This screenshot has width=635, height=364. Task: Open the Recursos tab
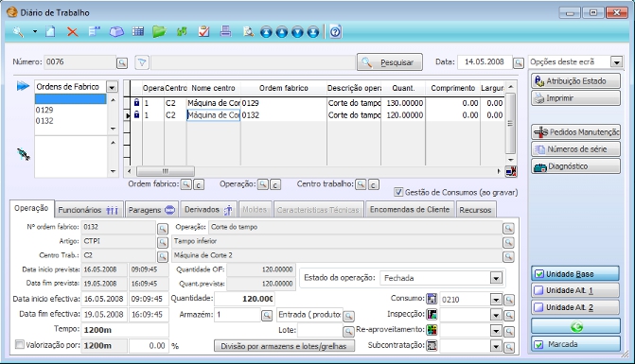tap(475, 210)
